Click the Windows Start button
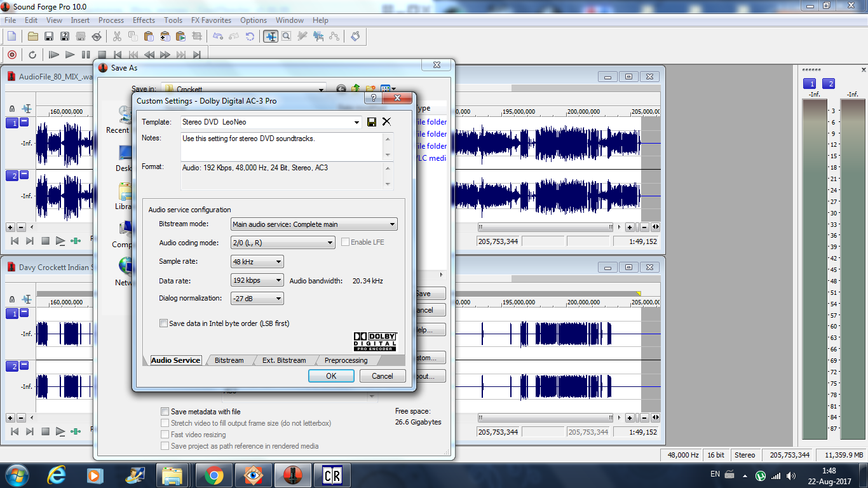Image resolution: width=868 pixels, height=488 pixels. (x=17, y=475)
